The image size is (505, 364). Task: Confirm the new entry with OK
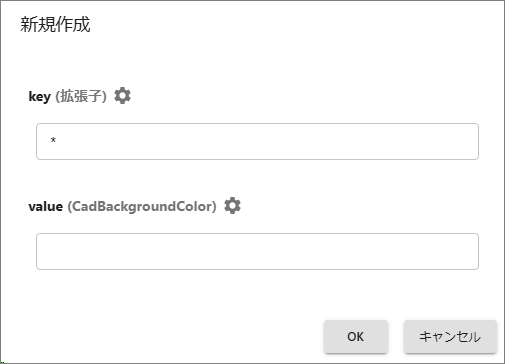coord(356,337)
